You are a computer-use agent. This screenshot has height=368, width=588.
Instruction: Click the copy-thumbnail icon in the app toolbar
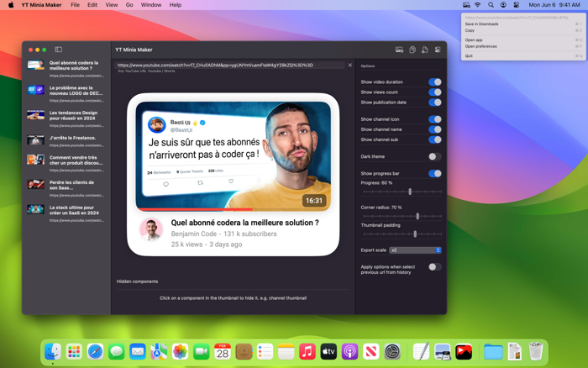coord(412,50)
